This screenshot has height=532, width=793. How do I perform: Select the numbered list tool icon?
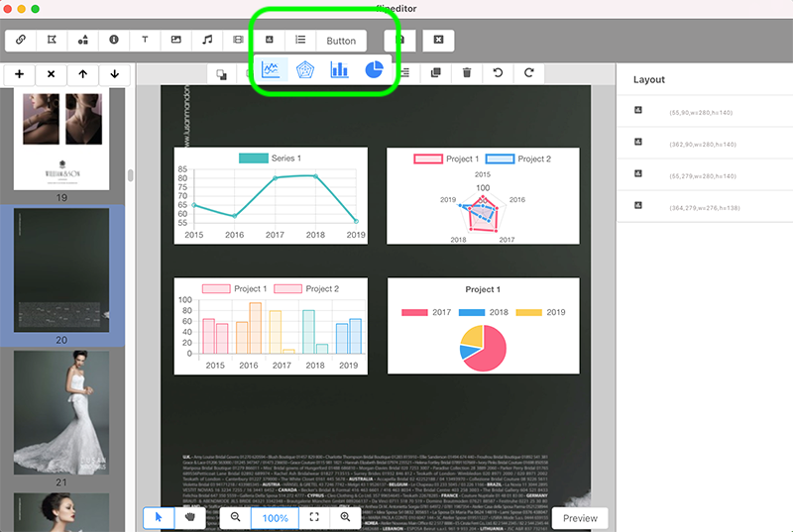[x=300, y=40]
